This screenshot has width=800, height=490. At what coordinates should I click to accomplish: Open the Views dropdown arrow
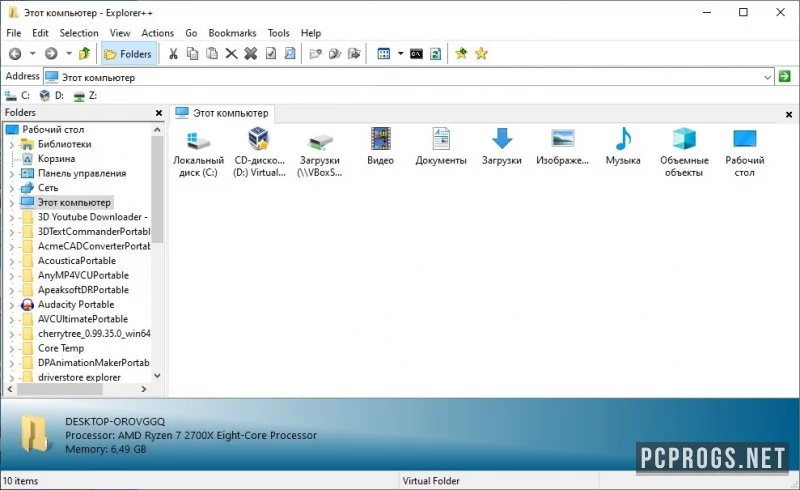point(401,54)
